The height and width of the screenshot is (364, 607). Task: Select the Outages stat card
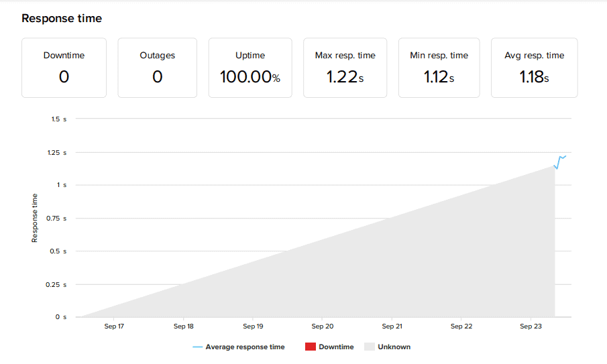(157, 68)
